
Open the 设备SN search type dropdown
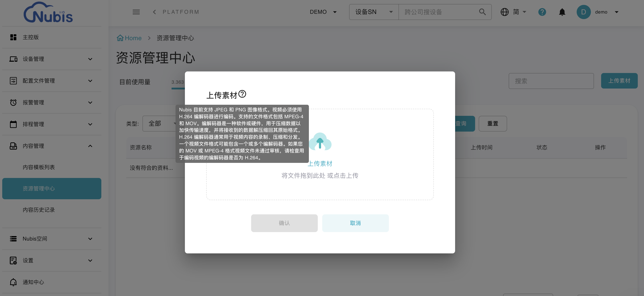tap(374, 12)
